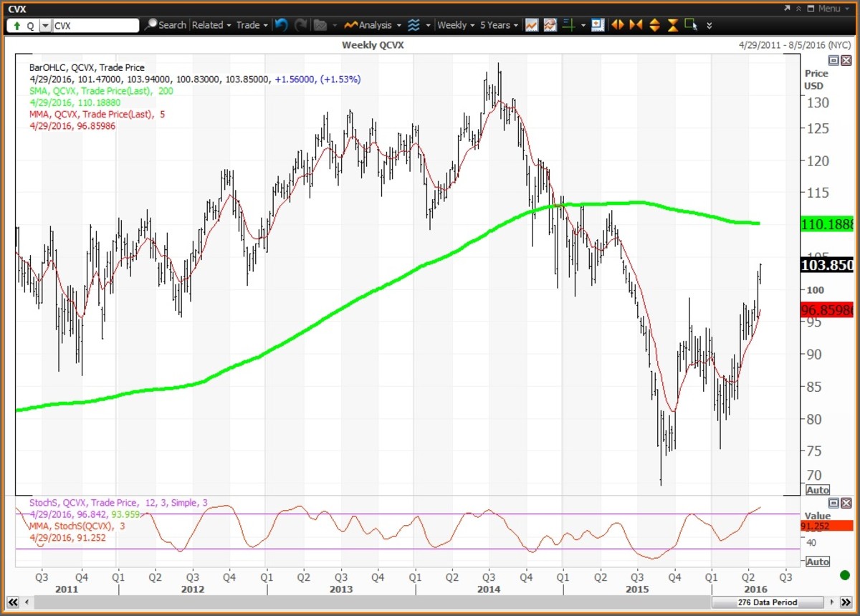
Task: Toggle Auto scaling on the Price axis
Action: tap(817, 490)
